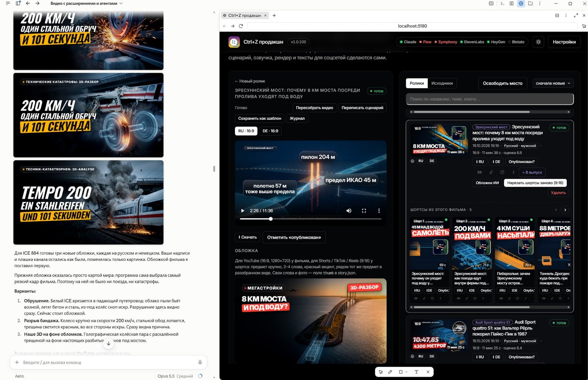This screenshot has width=588, height=380.
Task: Switch to the Ролики tab
Action: [x=417, y=83]
